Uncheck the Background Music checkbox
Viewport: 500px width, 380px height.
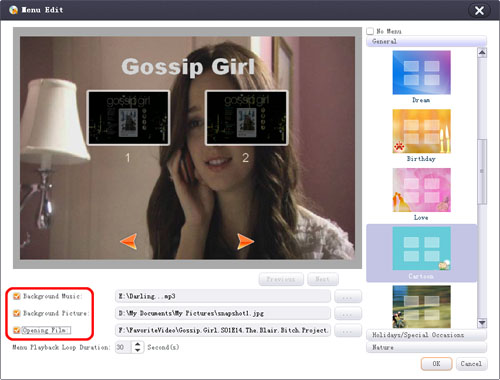(x=17, y=296)
